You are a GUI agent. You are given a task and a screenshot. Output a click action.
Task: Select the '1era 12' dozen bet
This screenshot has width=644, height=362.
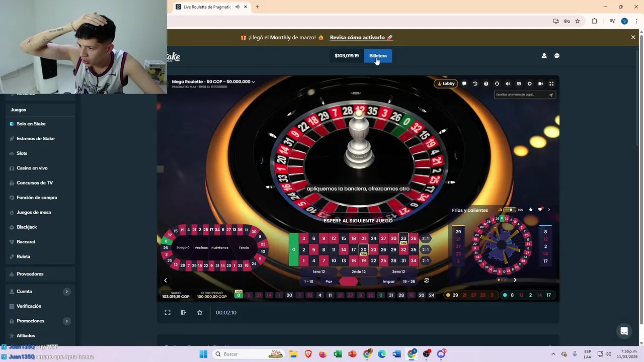tap(319, 271)
